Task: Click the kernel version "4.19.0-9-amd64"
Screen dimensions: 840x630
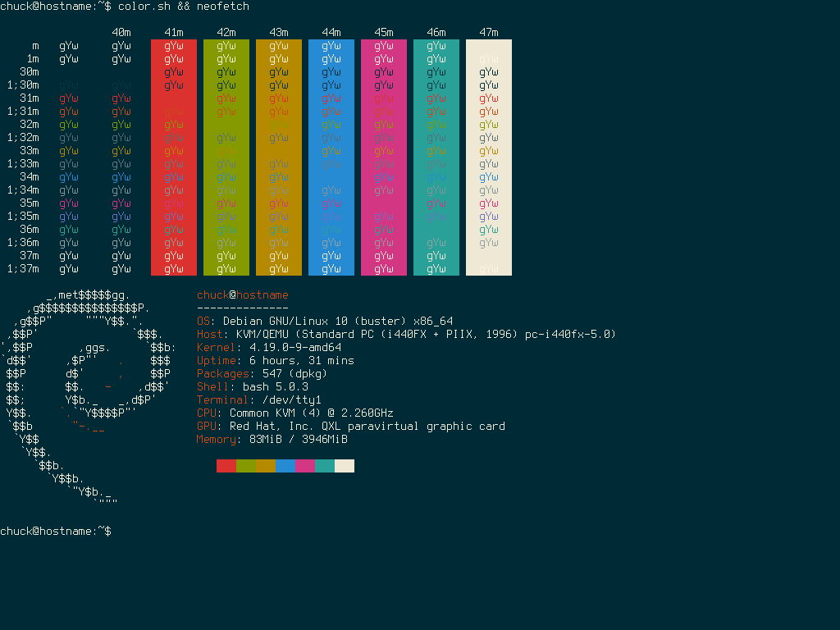Action: [x=295, y=348]
